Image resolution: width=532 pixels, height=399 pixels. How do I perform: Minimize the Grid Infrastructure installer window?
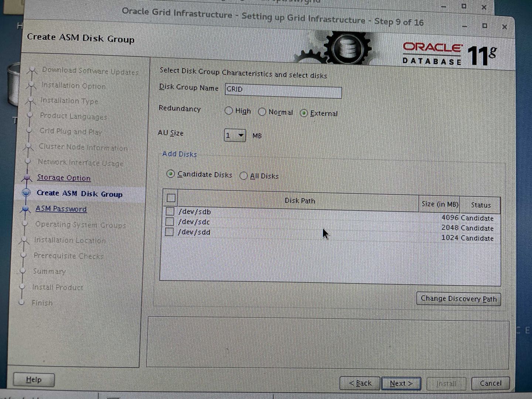(465, 26)
